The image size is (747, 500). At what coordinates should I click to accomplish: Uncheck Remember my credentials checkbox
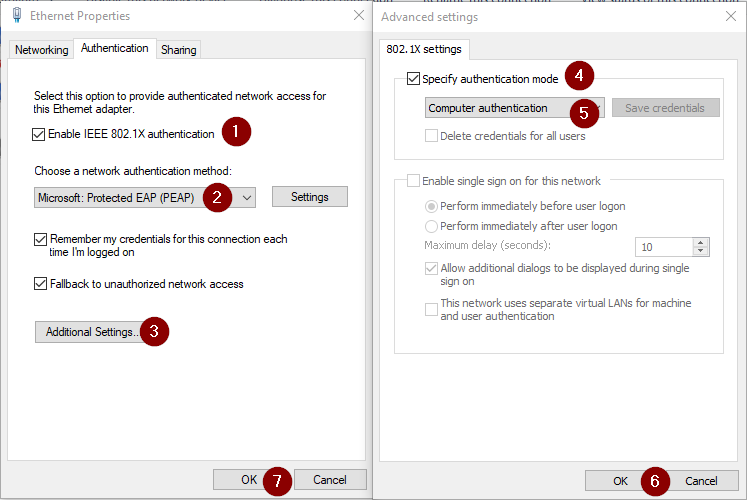41,240
